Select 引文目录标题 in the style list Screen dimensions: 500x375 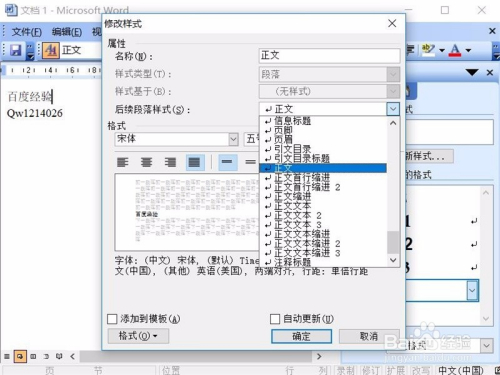coord(323,158)
